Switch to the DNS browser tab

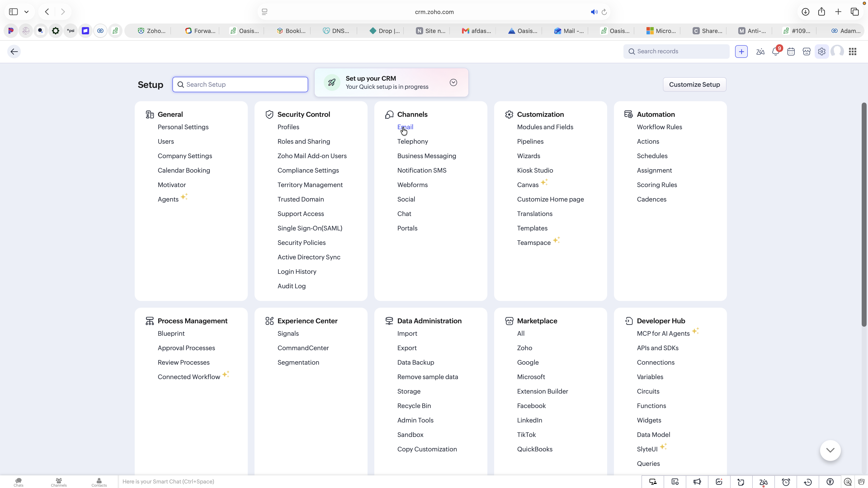click(x=336, y=31)
